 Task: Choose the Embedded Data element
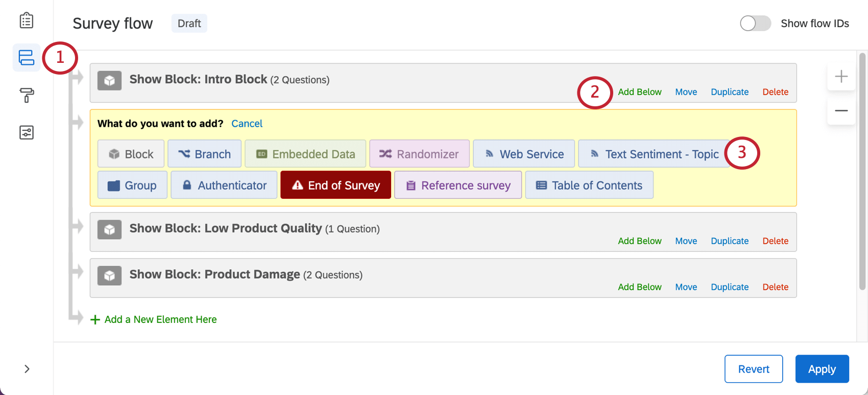(305, 154)
